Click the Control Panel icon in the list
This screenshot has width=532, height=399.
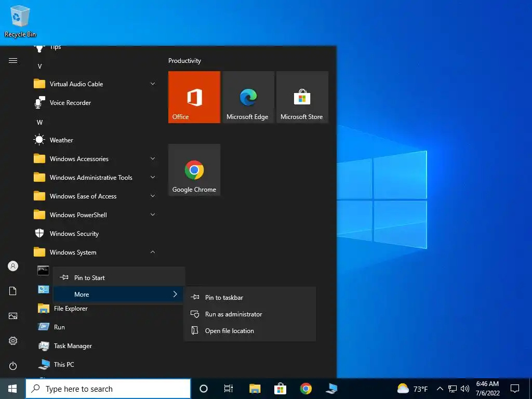point(44,289)
